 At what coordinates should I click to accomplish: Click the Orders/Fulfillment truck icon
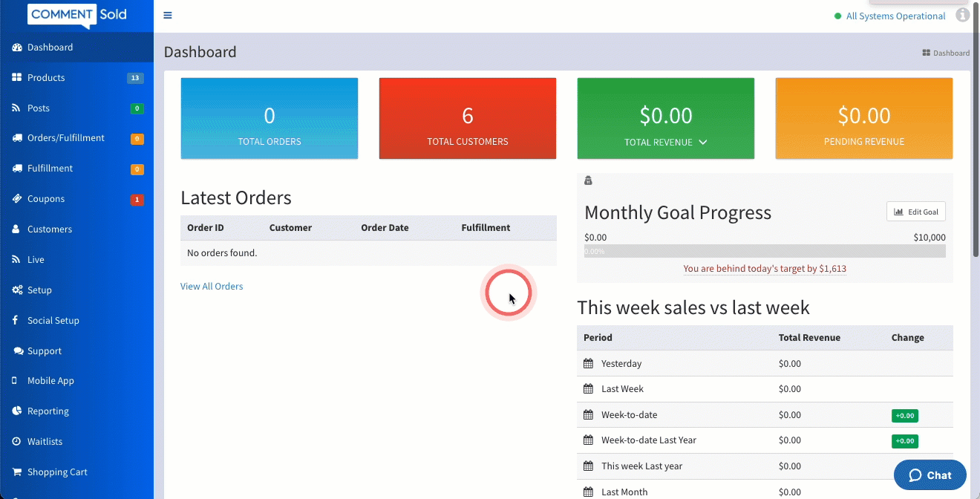pyautogui.click(x=16, y=138)
